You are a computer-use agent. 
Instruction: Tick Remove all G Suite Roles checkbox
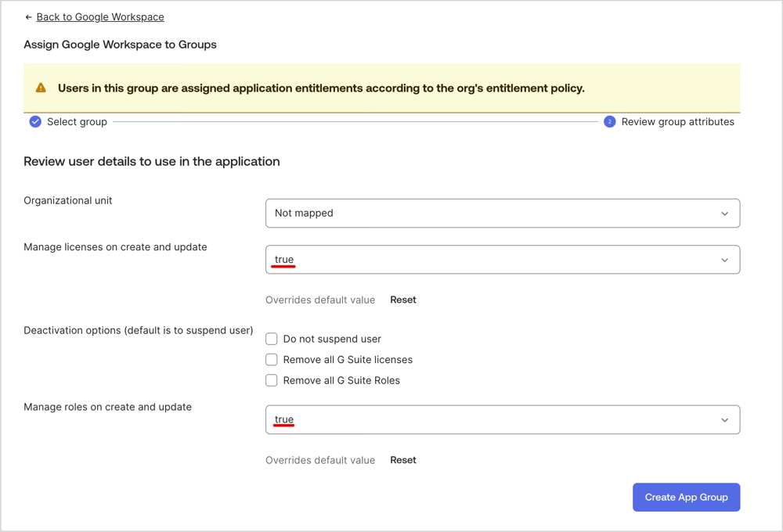pyautogui.click(x=271, y=380)
